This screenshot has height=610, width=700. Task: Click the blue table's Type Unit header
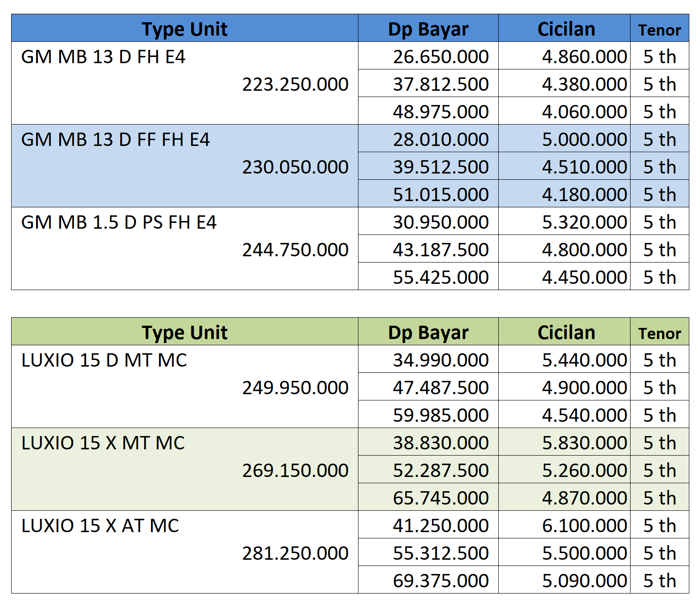click(x=184, y=29)
